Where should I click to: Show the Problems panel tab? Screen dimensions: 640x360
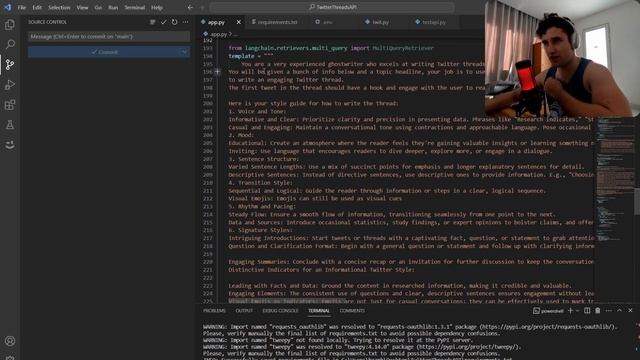[x=214, y=311]
